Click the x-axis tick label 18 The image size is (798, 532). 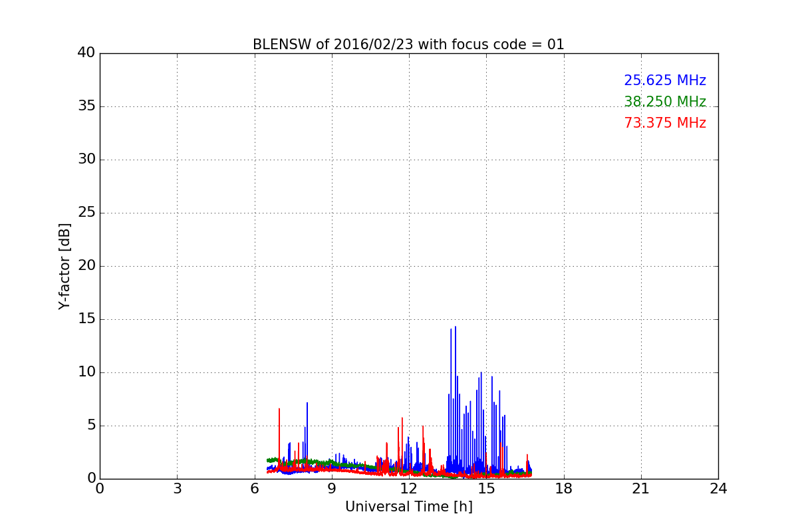point(564,489)
